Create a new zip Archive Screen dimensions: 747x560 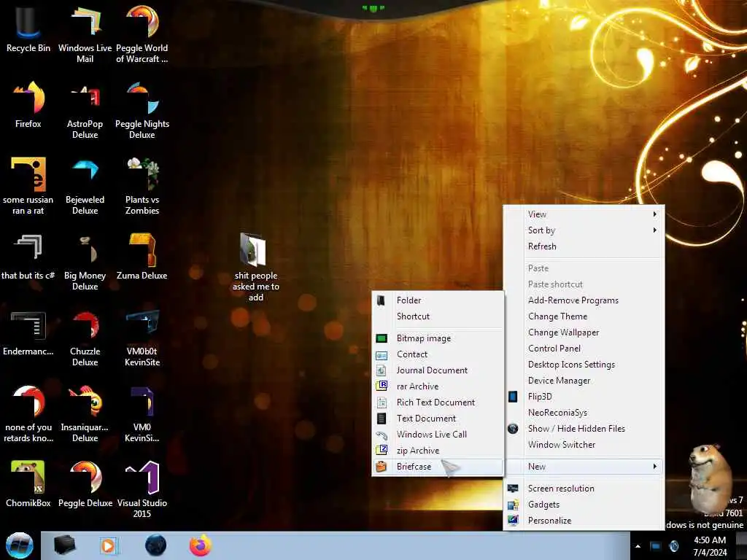point(438,451)
